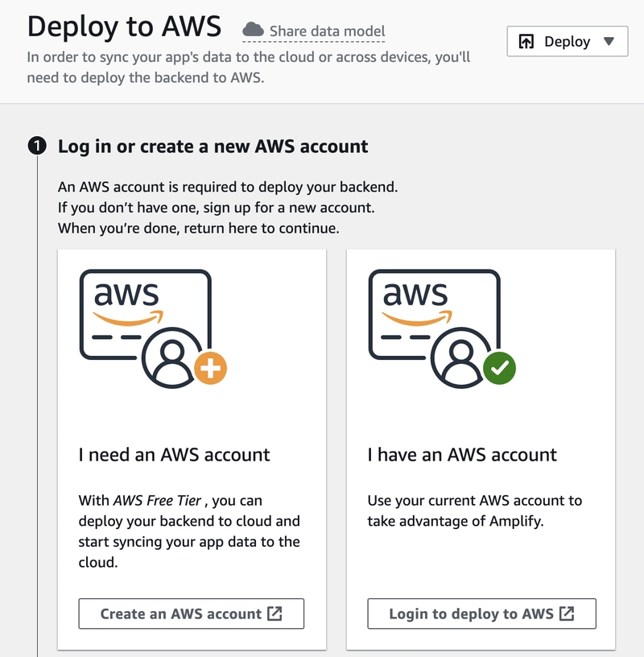Click the upload icon in Deploy button

coord(526,42)
